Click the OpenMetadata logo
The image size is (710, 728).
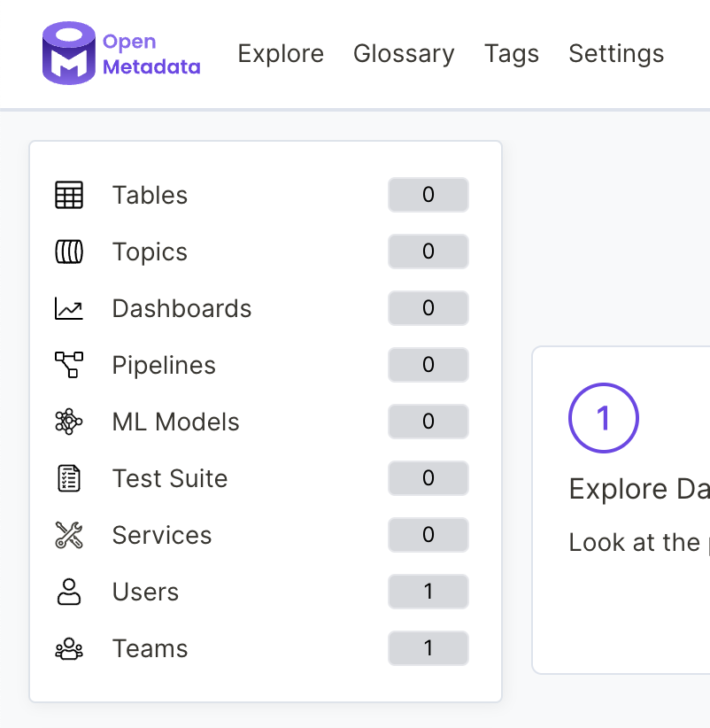(120, 53)
